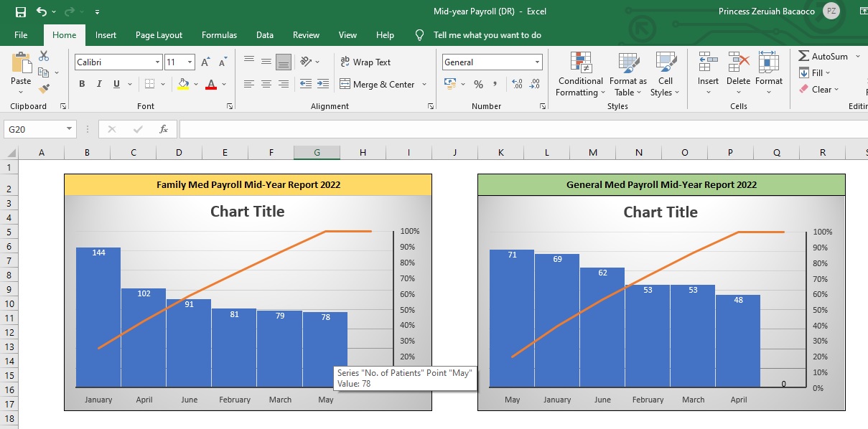
Task: Center text horizontally
Action: 266,84
